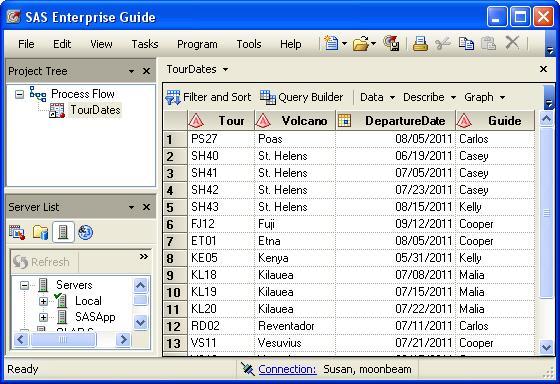This screenshot has height=384, width=560.
Task: Click the globe prompt manager icon
Action: pos(85,232)
